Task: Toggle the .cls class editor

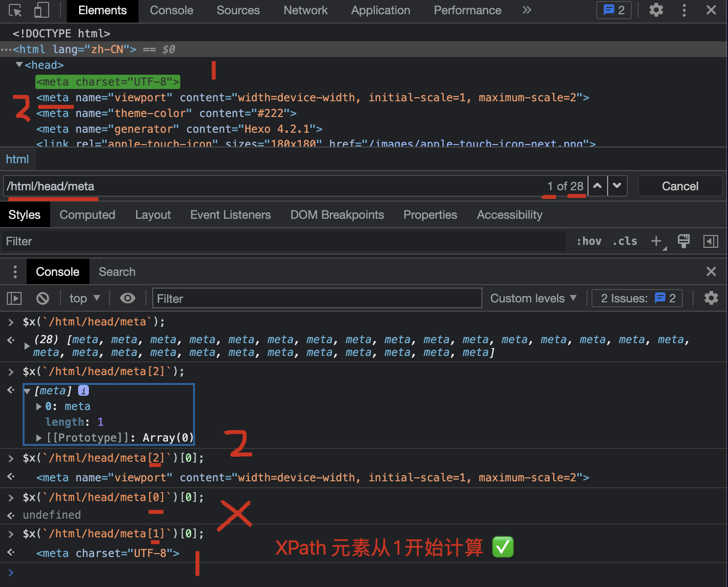Action: click(x=625, y=241)
